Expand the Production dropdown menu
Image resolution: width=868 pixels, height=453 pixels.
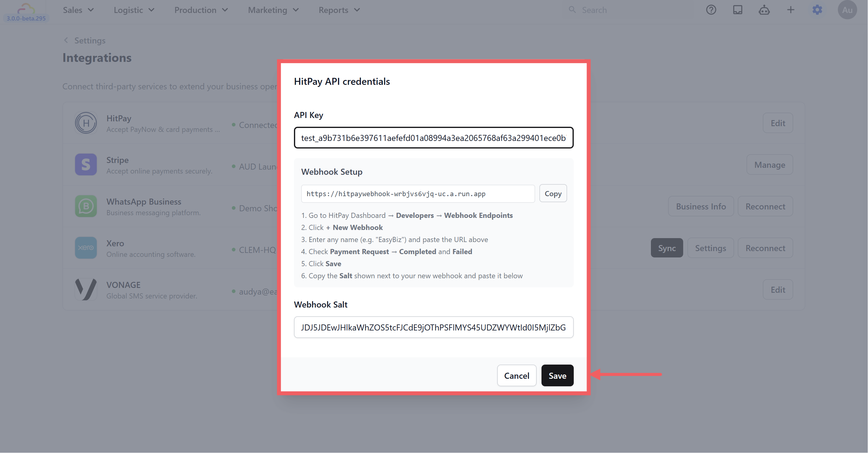pyautogui.click(x=201, y=10)
